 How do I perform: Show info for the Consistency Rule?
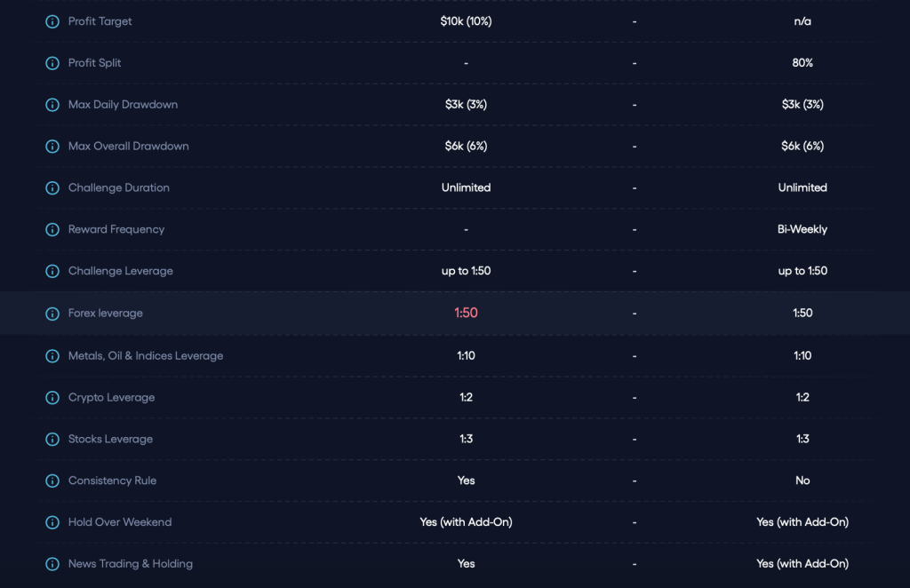52,481
